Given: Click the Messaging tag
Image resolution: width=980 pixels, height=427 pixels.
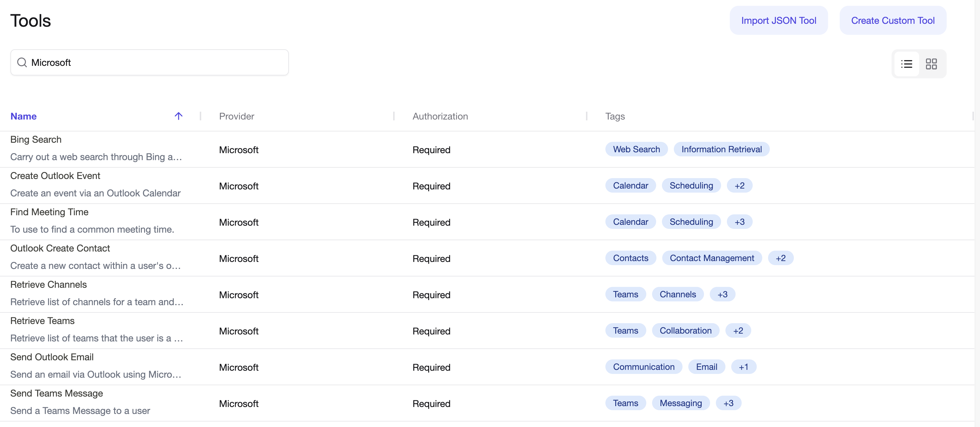Looking at the screenshot, I should 680,403.
